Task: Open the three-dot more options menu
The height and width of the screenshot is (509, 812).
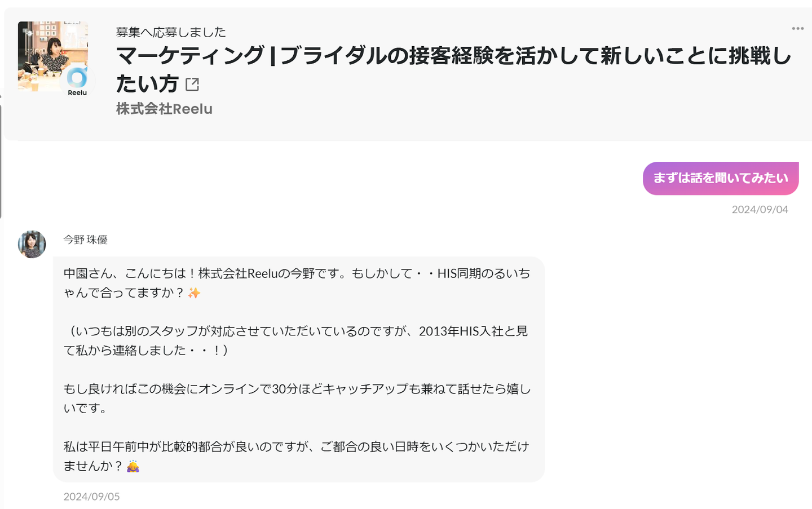Action: coord(797,29)
